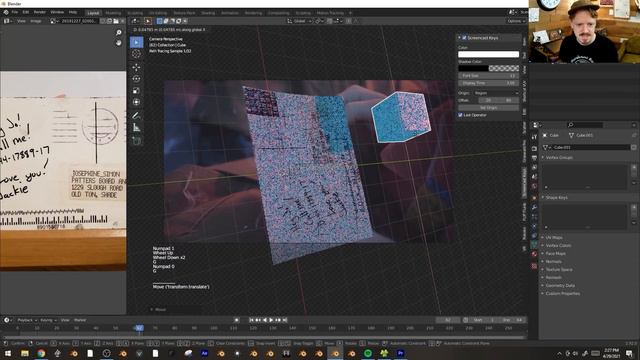Click the Windows Start button
The image size is (640, 360).
pos(8,353)
